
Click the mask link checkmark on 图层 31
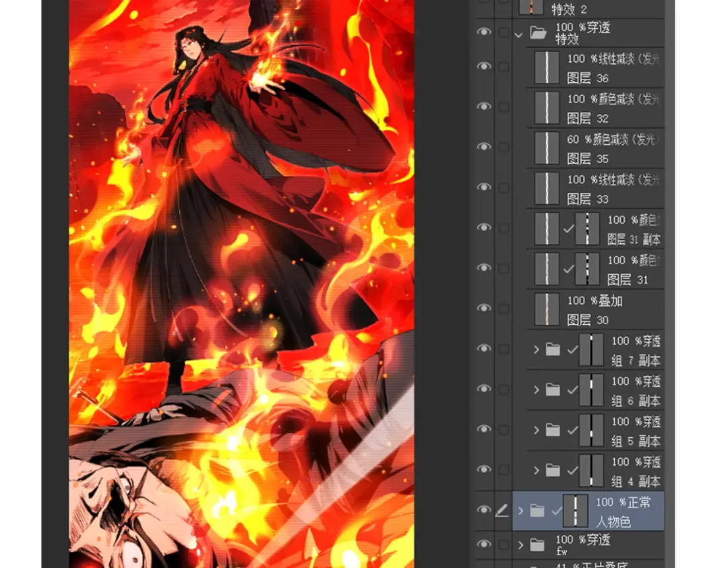tap(569, 269)
